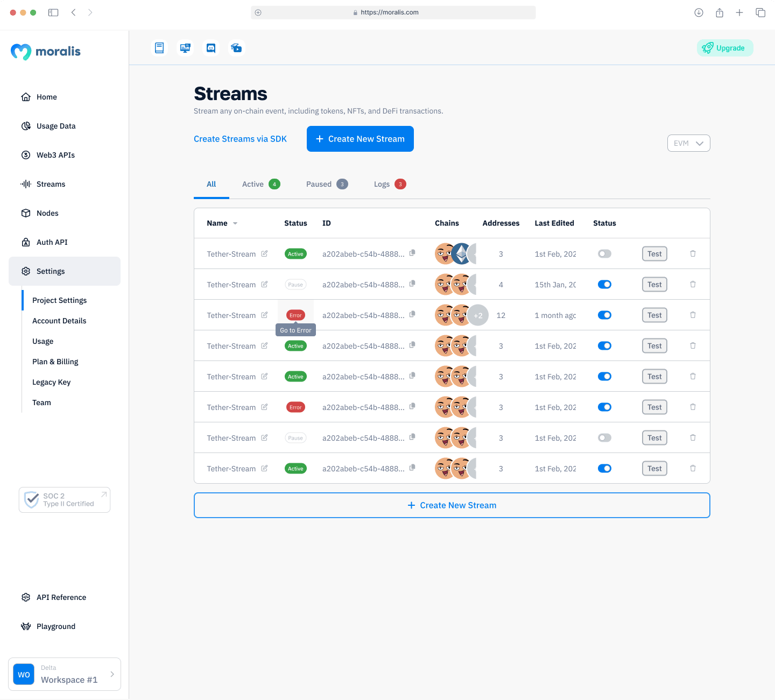Select Streams in the sidebar
Viewport: 775px width, 700px height.
(x=51, y=184)
